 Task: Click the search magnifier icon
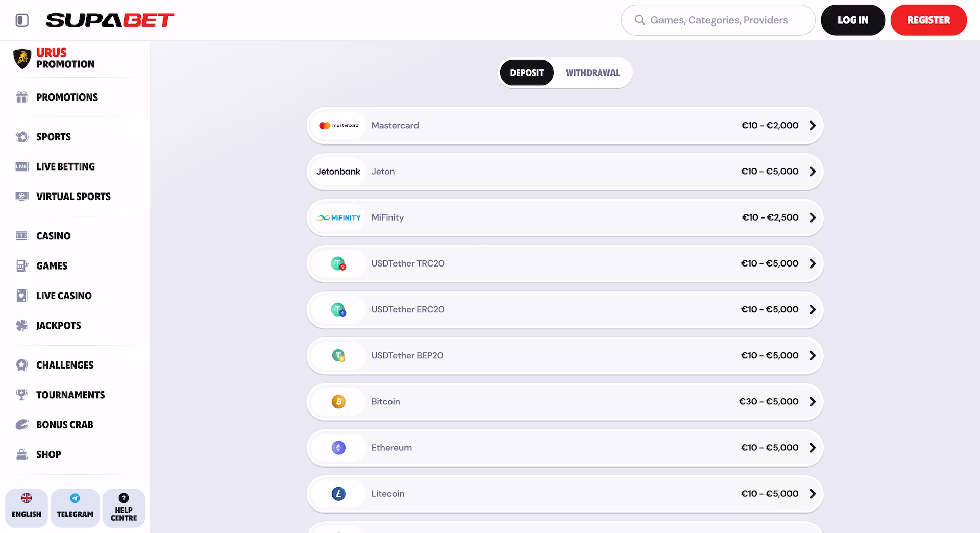click(640, 20)
